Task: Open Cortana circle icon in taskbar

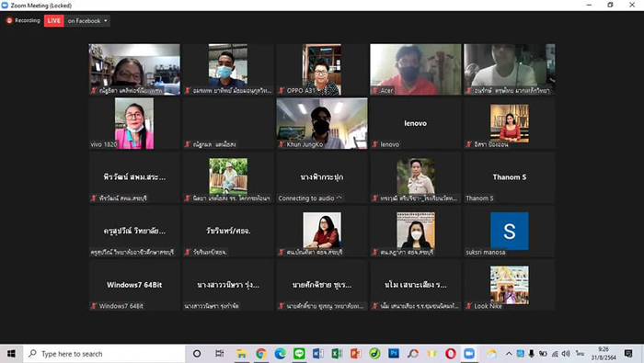Action: [197, 354]
